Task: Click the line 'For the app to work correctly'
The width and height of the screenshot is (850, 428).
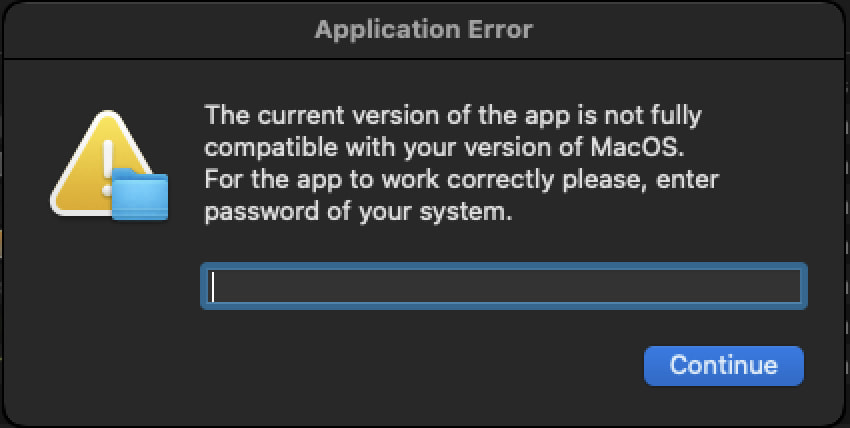Action: tap(462, 179)
